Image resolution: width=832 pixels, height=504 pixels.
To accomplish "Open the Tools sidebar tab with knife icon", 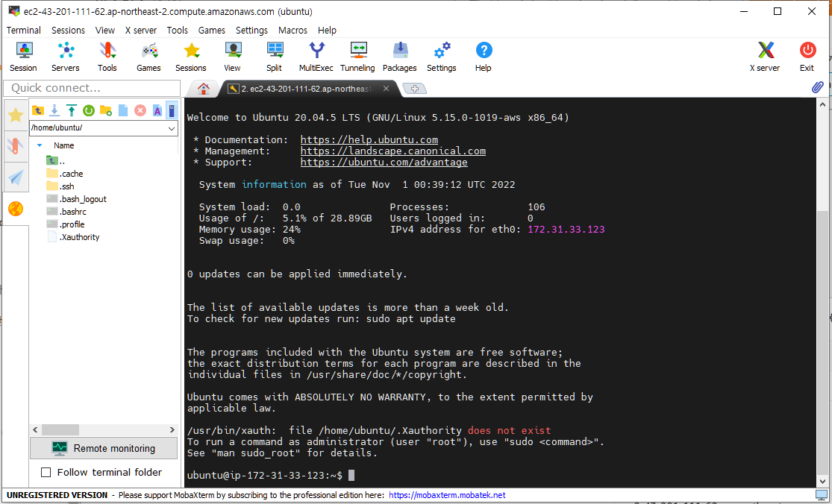I will point(16,145).
